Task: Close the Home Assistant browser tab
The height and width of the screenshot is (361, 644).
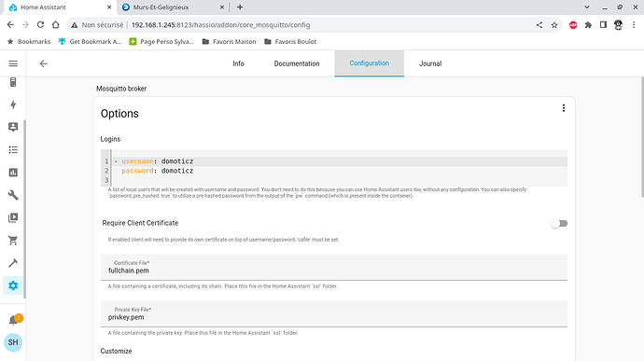Action: pyautogui.click(x=109, y=7)
